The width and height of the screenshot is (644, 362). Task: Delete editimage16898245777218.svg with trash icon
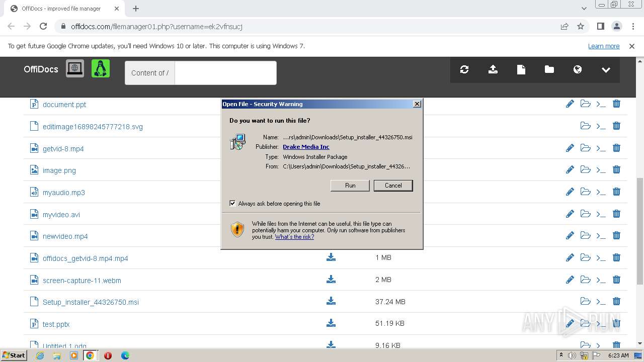pyautogui.click(x=616, y=126)
